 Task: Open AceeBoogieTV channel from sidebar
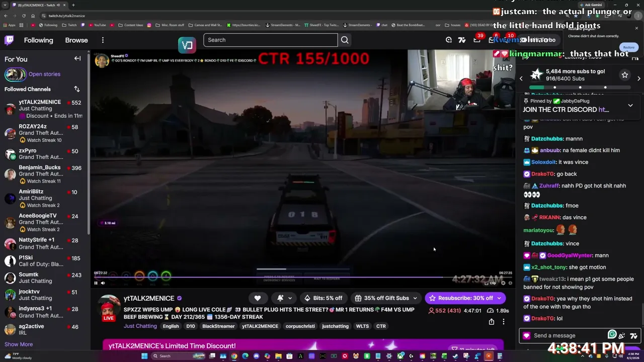[44, 222]
